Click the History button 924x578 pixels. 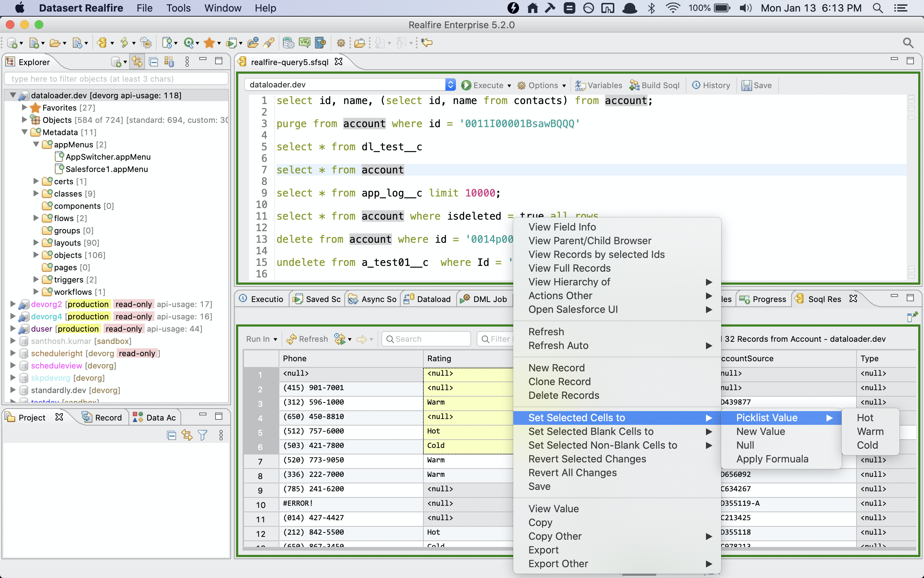[711, 85]
